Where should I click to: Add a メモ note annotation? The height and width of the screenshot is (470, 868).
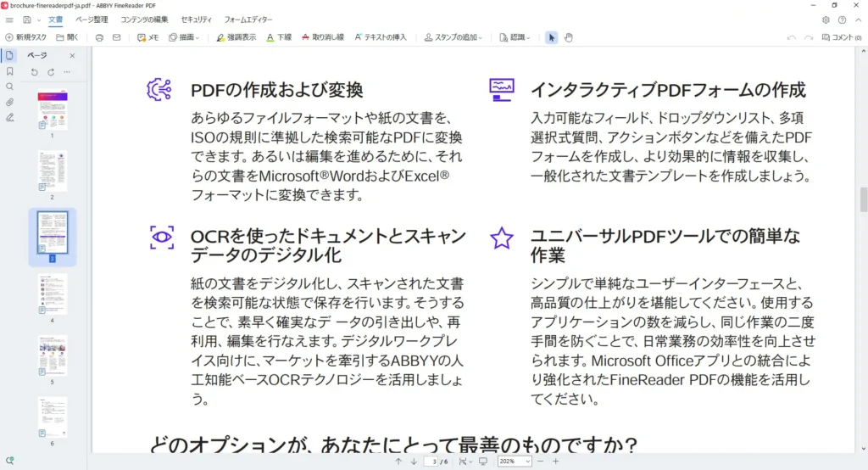point(147,37)
